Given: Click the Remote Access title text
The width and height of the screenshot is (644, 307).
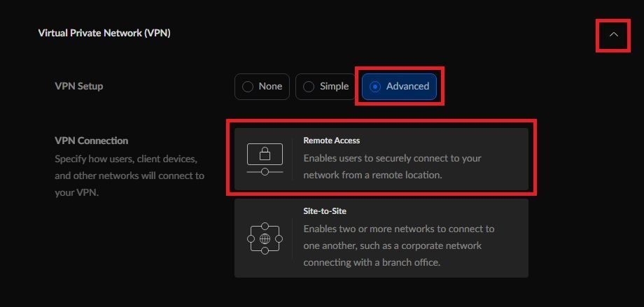Looking at the screenshot, I should [x=331, y=141].
